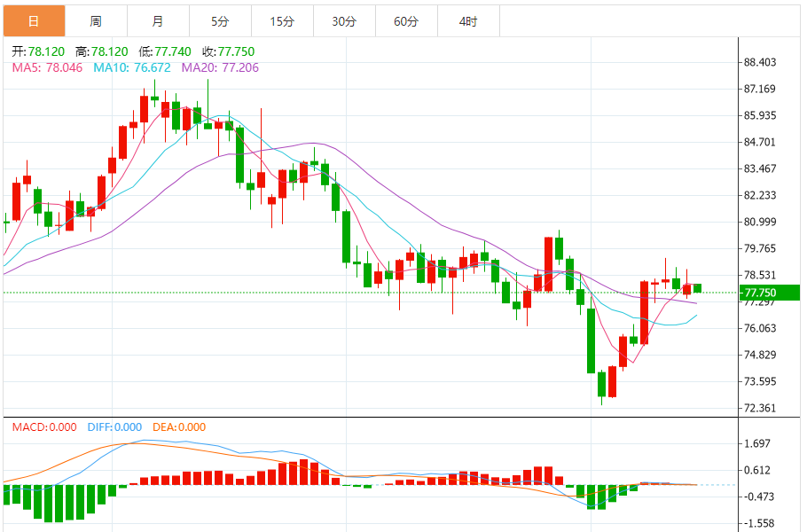Click the DIFF:0.000 indicator label
Screen dimensions: 807x532
click(114, 427)
